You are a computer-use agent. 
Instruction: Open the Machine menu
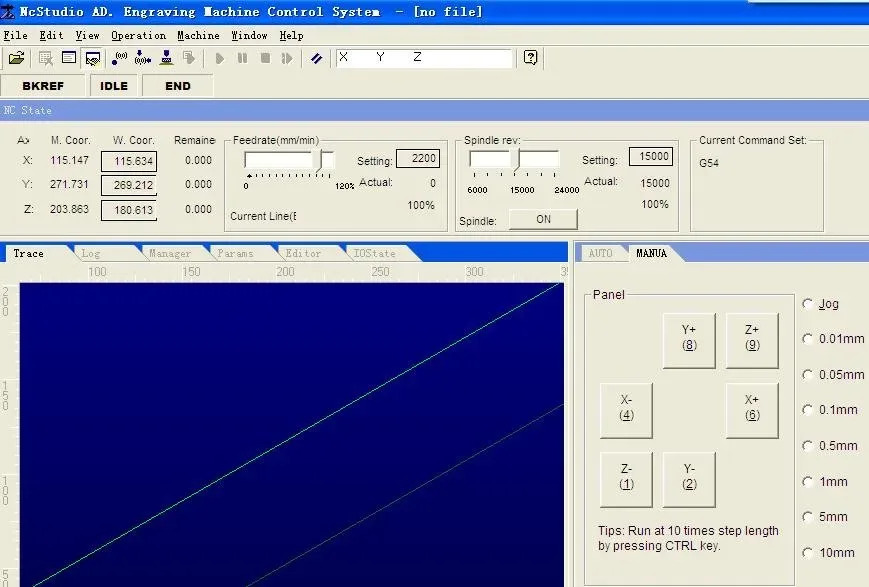point(198,35)
